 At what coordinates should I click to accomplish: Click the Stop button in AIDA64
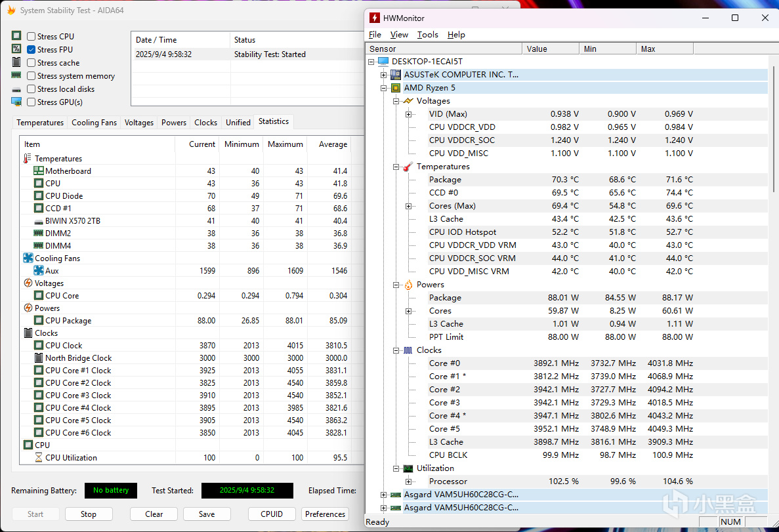[x=89, y=514]
